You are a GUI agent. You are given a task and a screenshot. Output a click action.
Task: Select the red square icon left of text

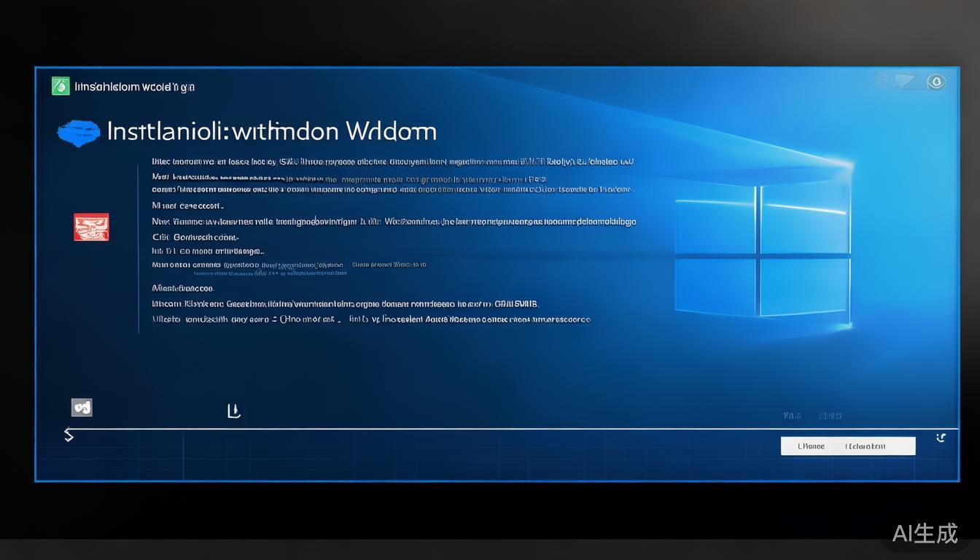[x=91, y=227]
